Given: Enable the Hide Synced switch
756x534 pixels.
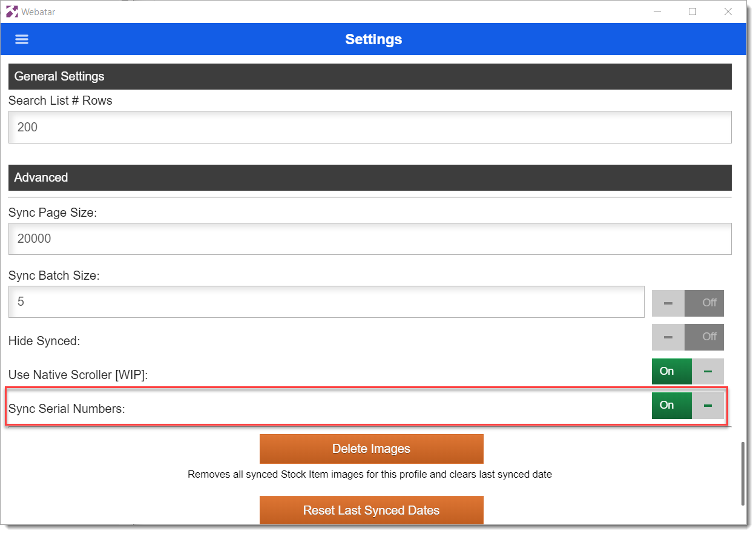Looking at the screenshot, I should [x=688, y=337].
